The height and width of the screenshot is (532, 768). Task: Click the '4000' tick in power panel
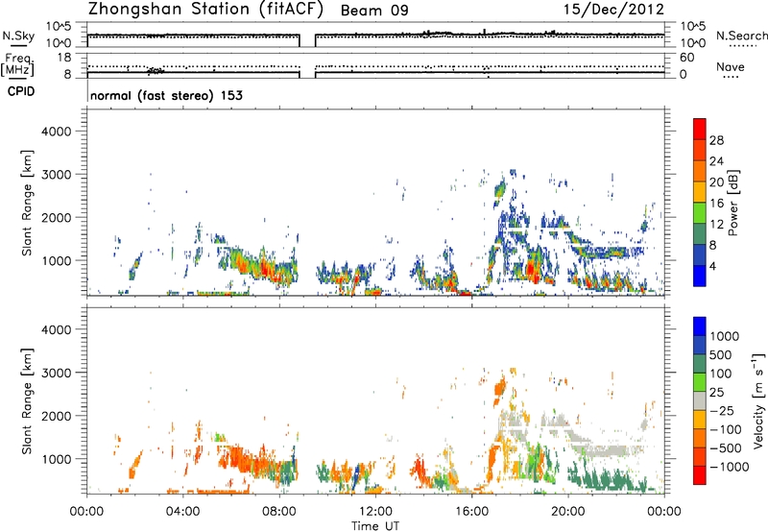(57, 132)
